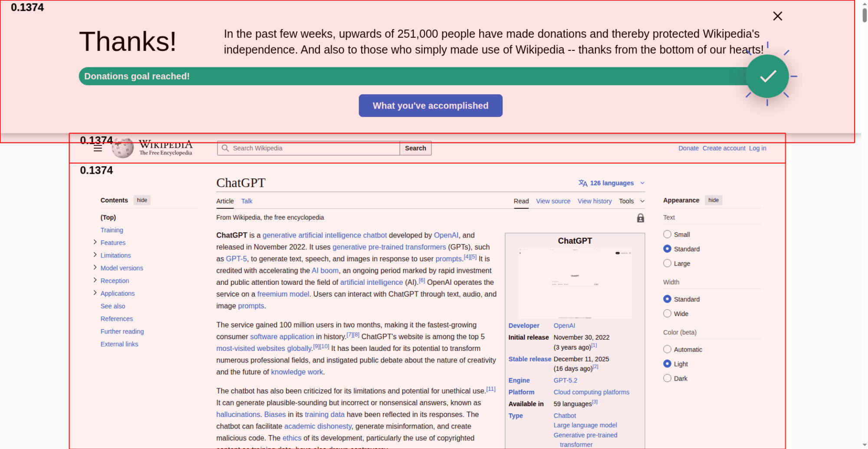Switch to the Talk tab
The image size is (868, 449).
pyautogui.click(x=247, y=201)
